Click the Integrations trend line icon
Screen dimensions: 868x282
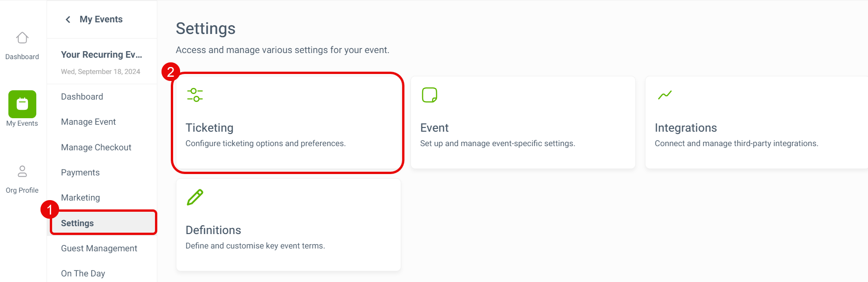pyautogui.click(x=665, y=95)
